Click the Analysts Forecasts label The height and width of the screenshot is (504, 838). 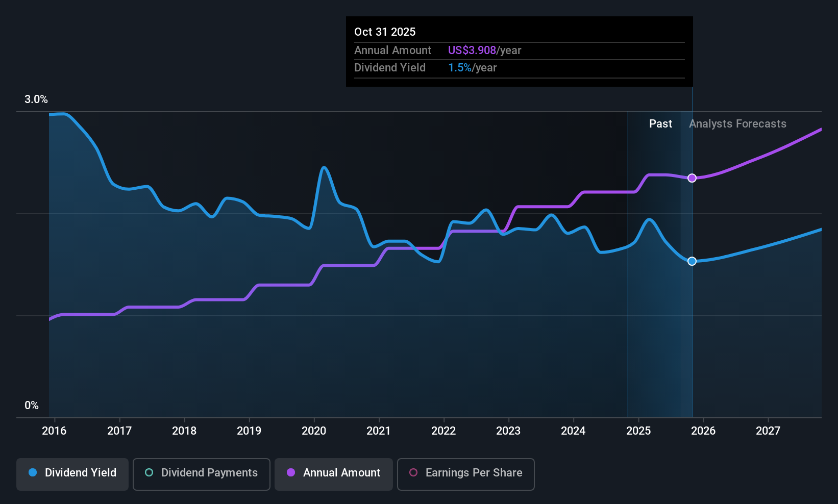point(737,123)
